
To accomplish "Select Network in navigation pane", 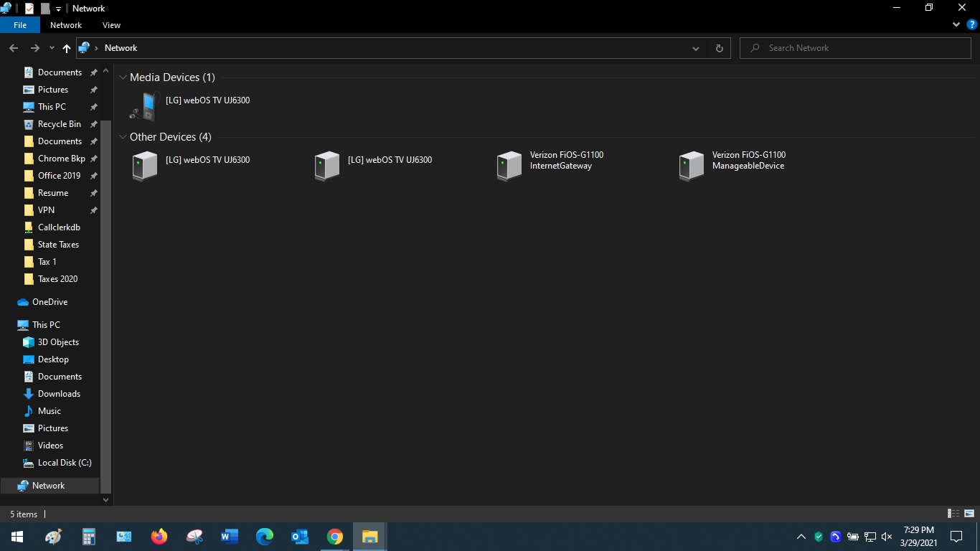I will 49,486.
